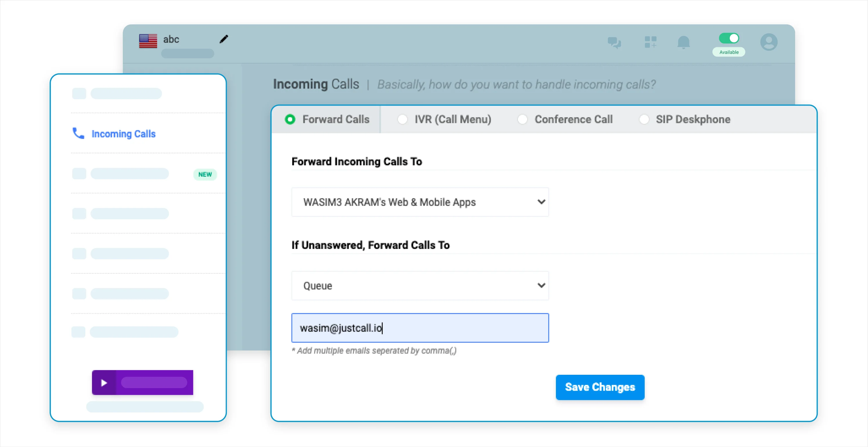Click the IVR (Call Menu) tab label
The height and width of the screenshot is (447, 868).
click(453, 120)
